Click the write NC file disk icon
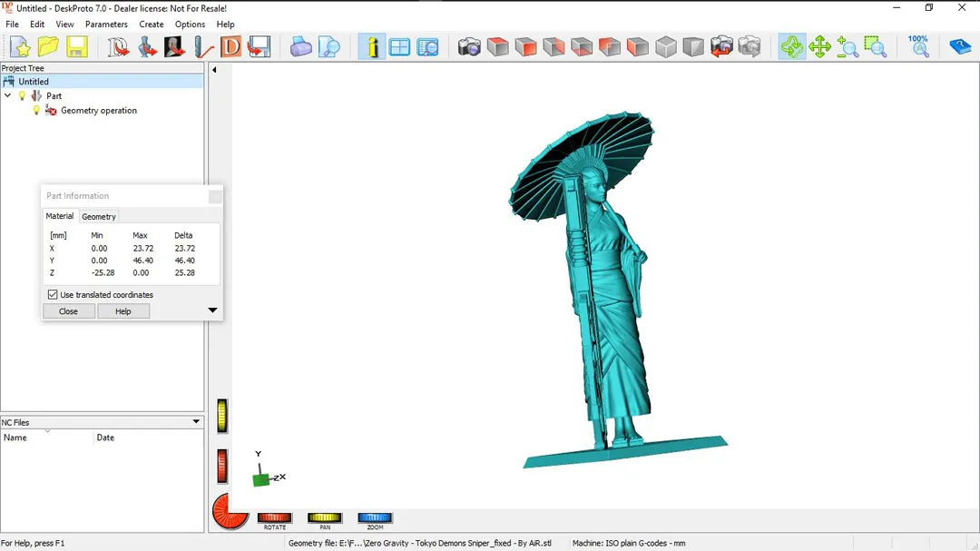This screenshot has height=551, width=980. pos(259,47)
